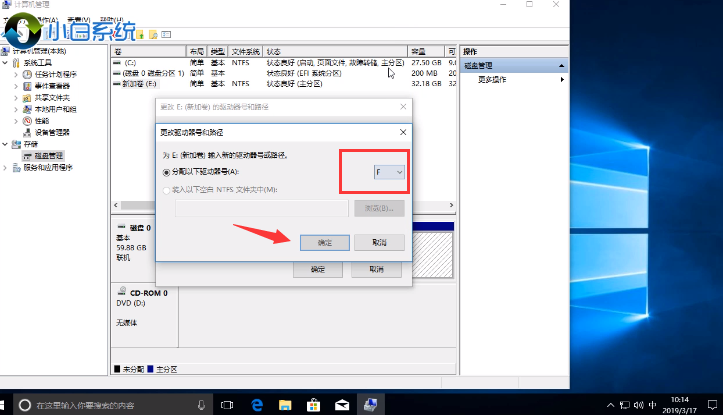Select 分配以下驱动器号 radio button
Viewport: 723px width, 415px height.
(166, 172)
